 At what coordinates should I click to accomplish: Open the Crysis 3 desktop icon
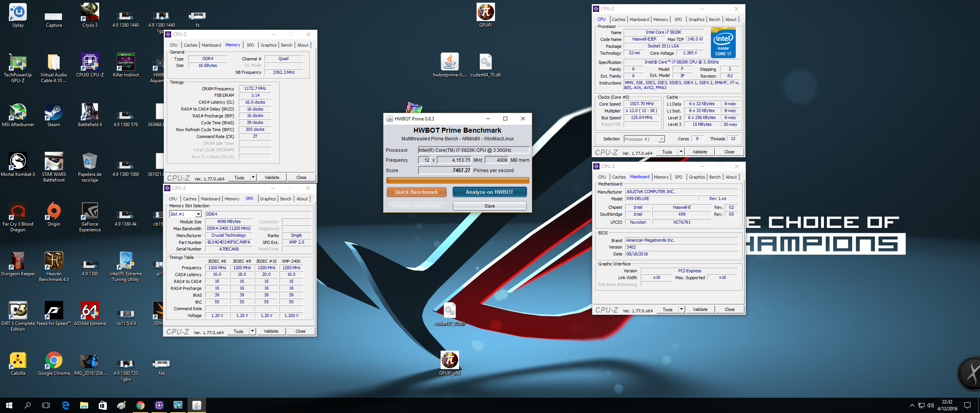[x=90, y=15]
